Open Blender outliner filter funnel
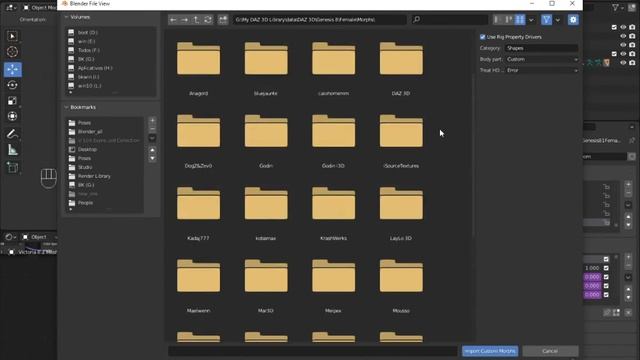 pyautogui.click(x=615, y=7)
